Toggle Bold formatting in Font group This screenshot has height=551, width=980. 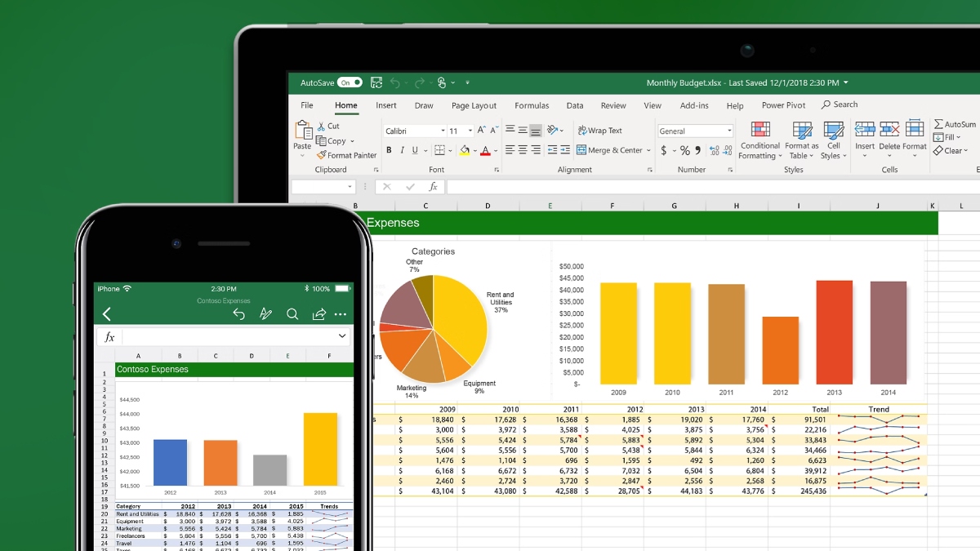tap(389, 150)
